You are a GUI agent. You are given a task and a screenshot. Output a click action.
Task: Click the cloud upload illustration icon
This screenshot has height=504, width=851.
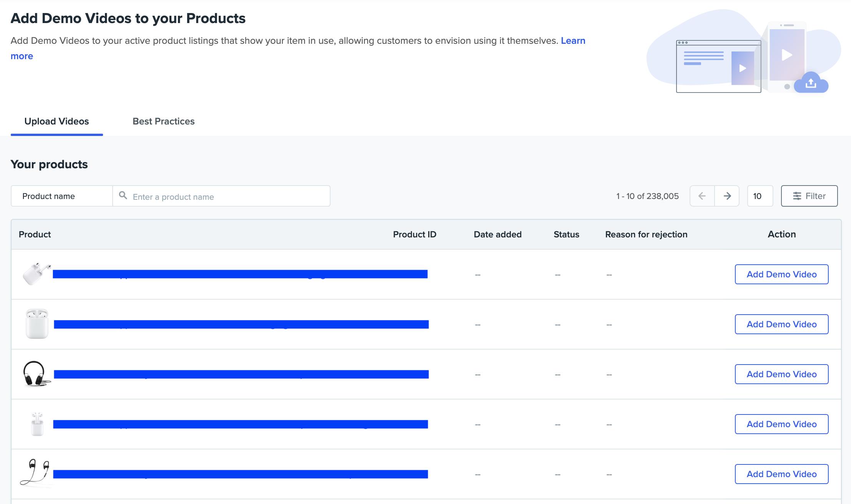click(x=811, y=83)
